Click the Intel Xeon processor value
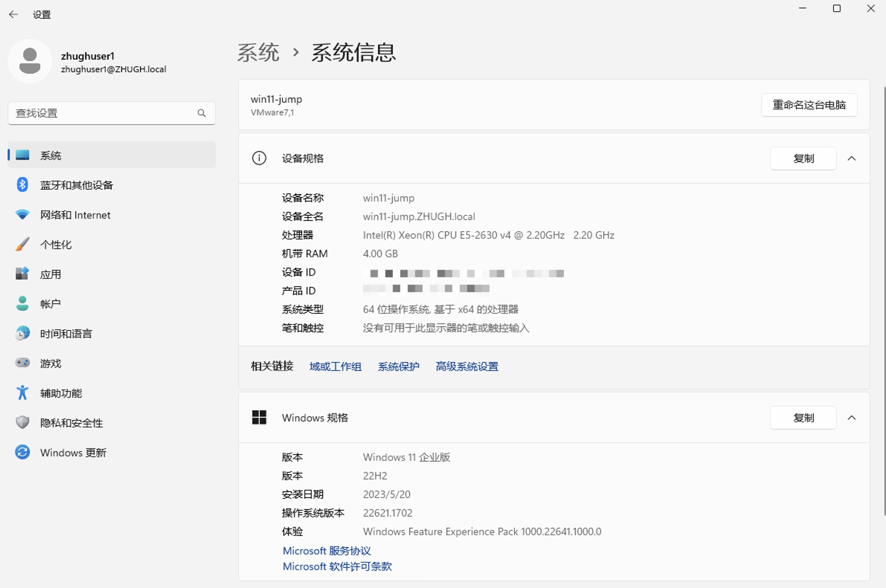This screenshot has width=886, height=588. (x=489, y=235)
